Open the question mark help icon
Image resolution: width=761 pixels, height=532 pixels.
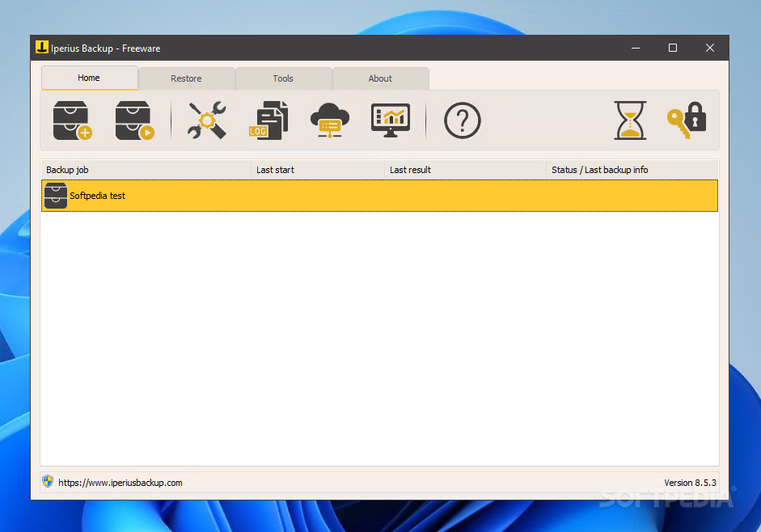click(462, 120)
